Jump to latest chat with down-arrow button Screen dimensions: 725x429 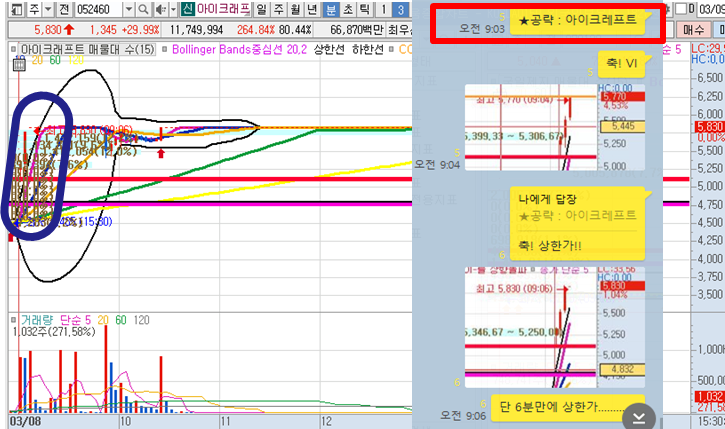[x=639, y=417]
